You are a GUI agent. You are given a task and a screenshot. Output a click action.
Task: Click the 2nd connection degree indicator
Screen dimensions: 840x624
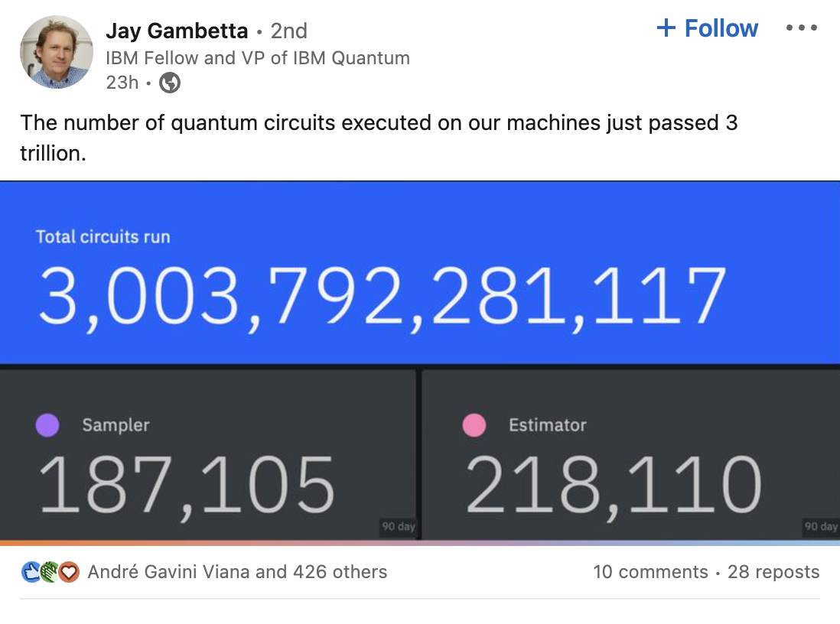289,31
